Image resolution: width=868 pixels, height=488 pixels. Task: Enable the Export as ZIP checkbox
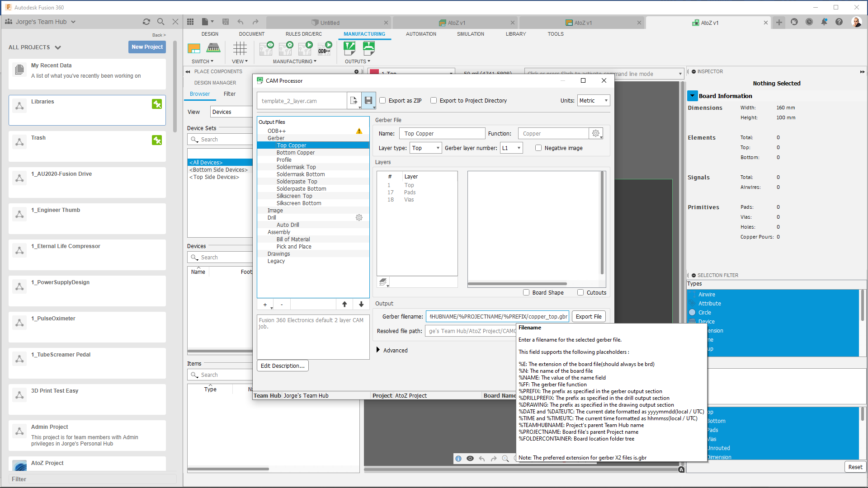(x=382, y=100)
